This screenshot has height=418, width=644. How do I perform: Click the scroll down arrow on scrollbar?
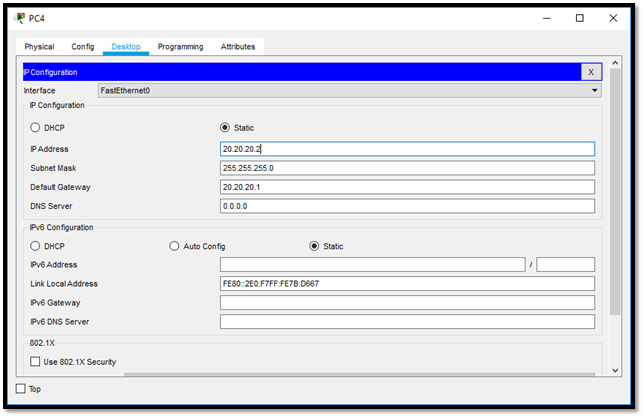click(614, 370)
